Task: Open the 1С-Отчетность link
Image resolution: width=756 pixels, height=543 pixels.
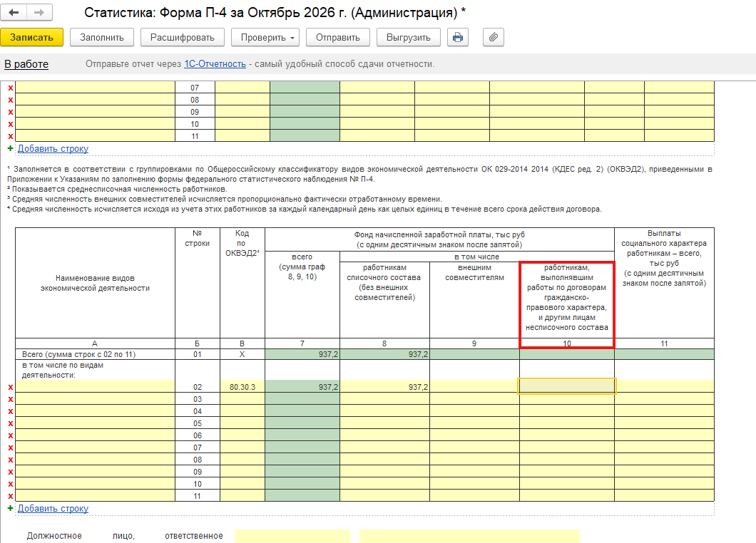Action: pyautogui.click(x=215, y=64)
